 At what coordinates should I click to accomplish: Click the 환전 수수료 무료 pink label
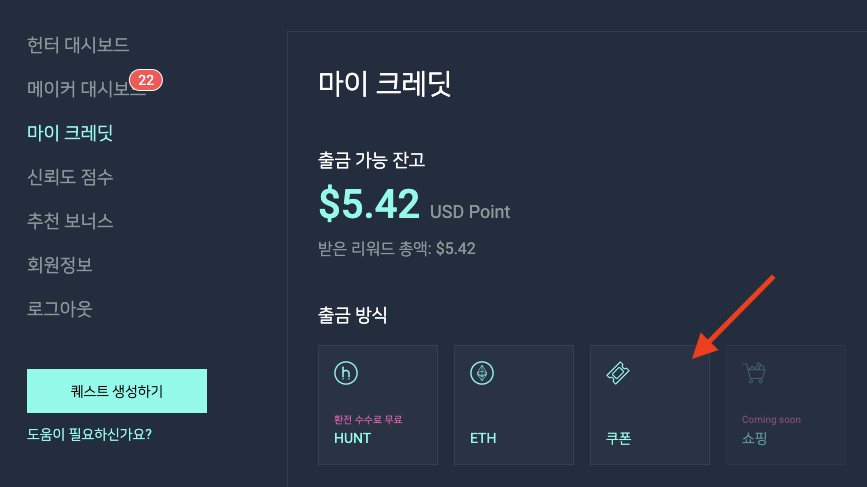368,420
